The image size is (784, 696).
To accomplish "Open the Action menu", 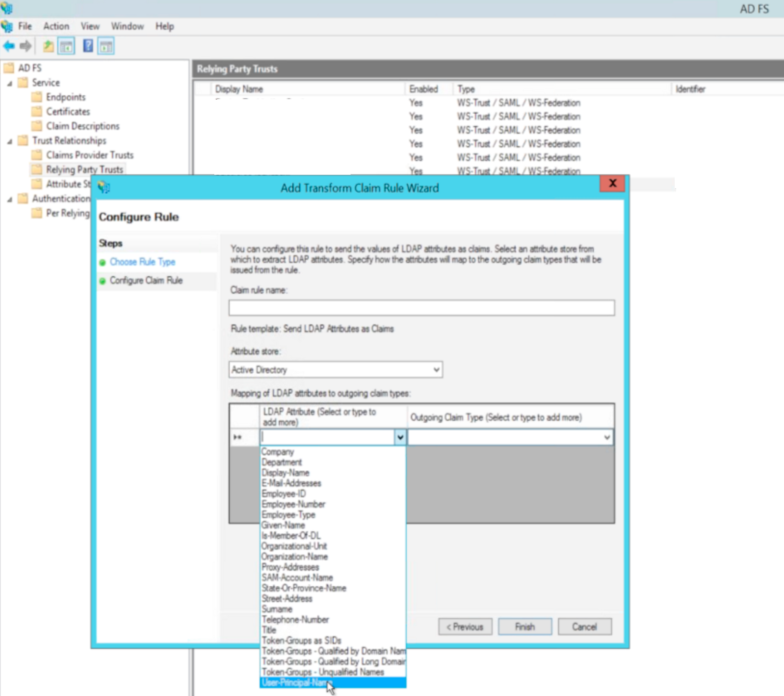I will click(56, 26).
